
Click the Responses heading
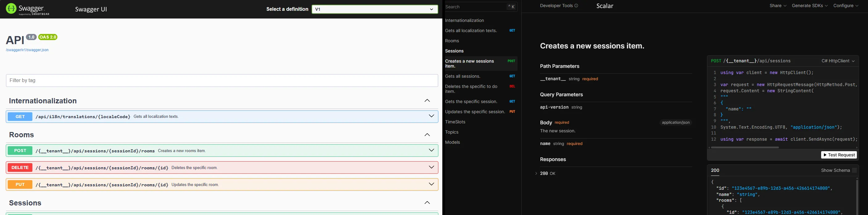[x=553, y=159]
